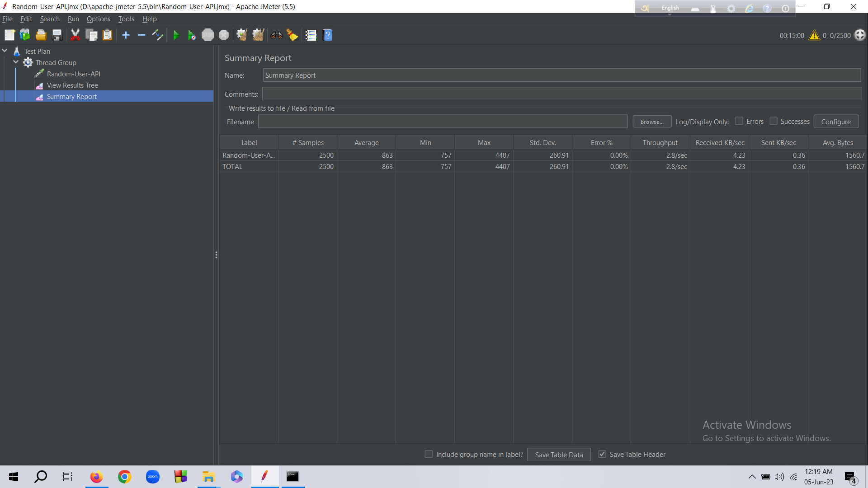Collapse the Thread Group node
The image size is (868, 488).
point(16,62)
